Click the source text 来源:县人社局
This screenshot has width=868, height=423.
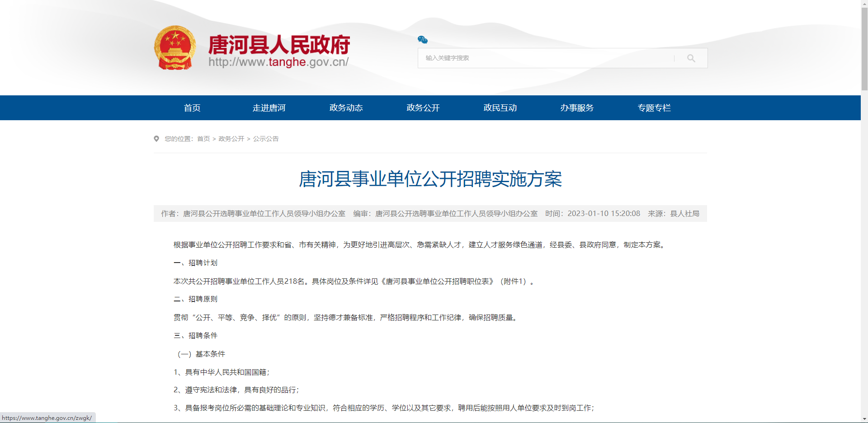[x=674, y=213]
